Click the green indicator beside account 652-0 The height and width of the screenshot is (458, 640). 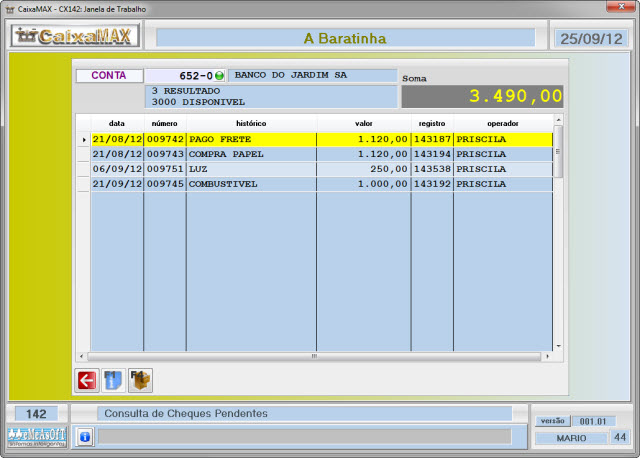coord(219,76)
